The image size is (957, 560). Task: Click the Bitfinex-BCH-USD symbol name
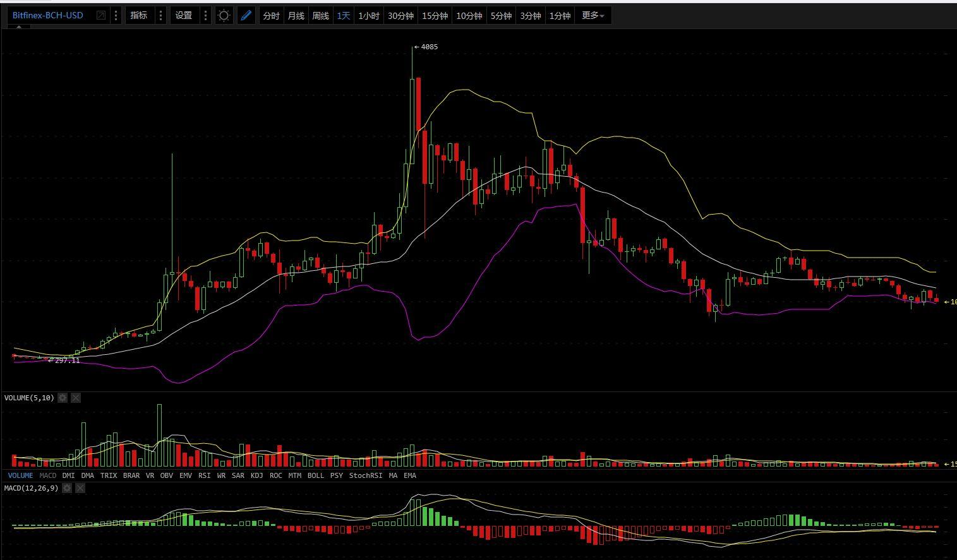tap(48, 15)
